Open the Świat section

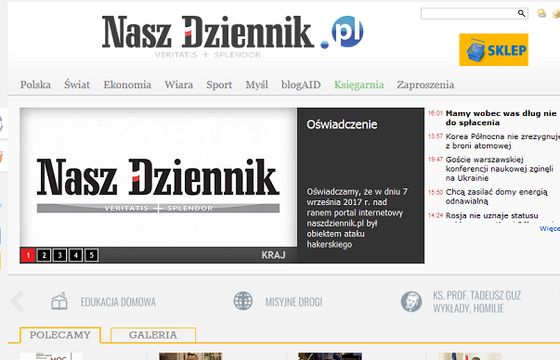pyautogui.click(x=77, y=85)
